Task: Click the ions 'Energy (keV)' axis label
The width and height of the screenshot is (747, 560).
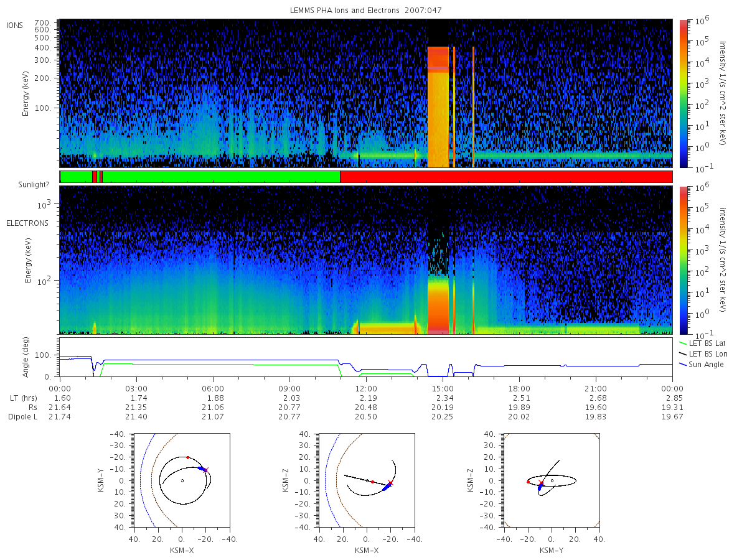Action: [x=26, y=93]
